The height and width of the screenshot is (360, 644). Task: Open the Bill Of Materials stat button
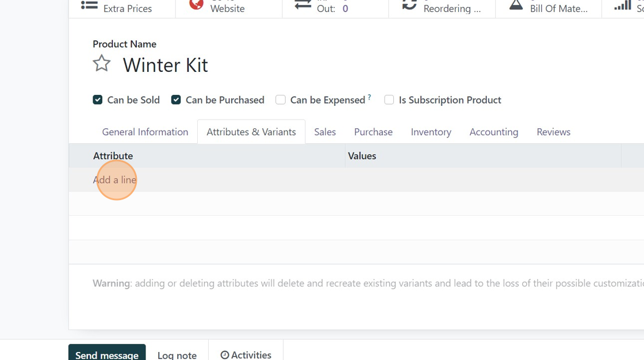click(549, 8)
